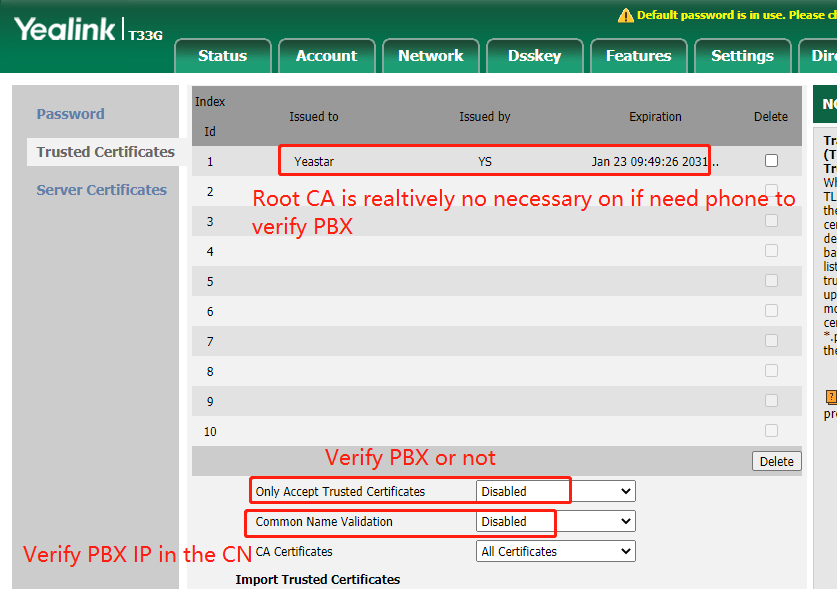Tick delete checkbox for Yeastar certificate
837x589 pixels.
click(771, 161)
